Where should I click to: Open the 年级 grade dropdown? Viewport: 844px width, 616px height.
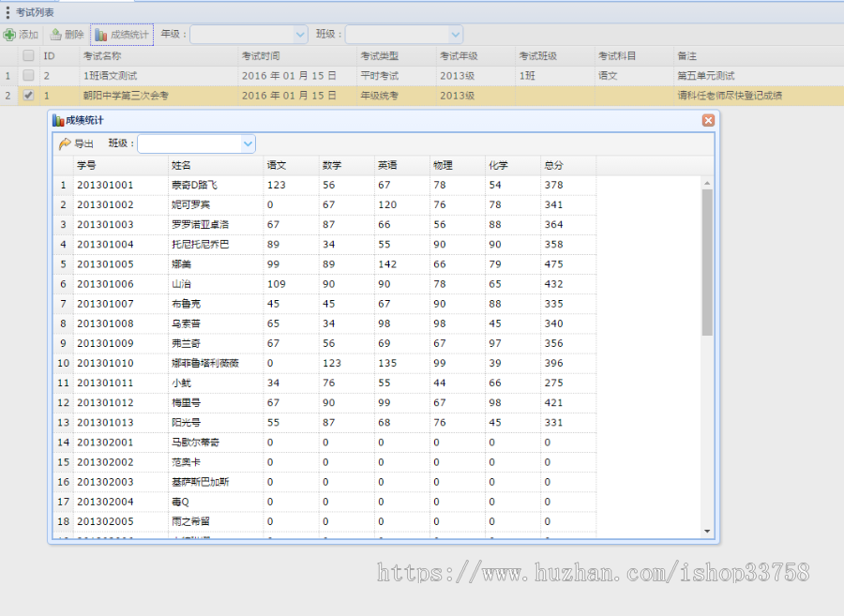302,34
